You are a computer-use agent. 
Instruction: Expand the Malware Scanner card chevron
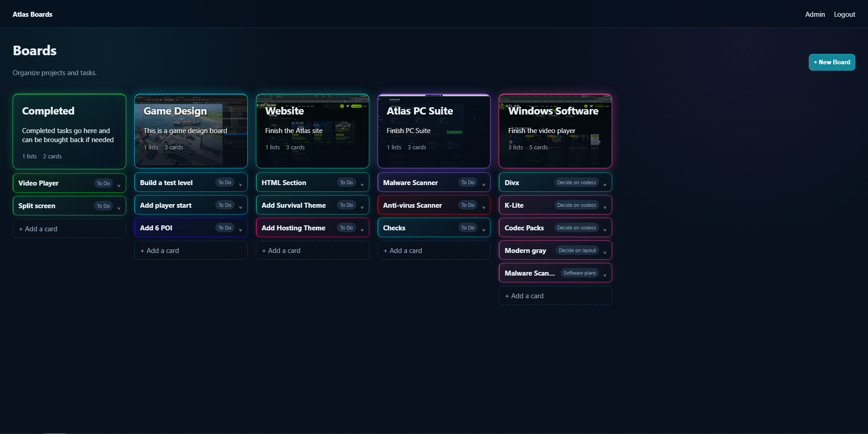(x=484, y=184)
